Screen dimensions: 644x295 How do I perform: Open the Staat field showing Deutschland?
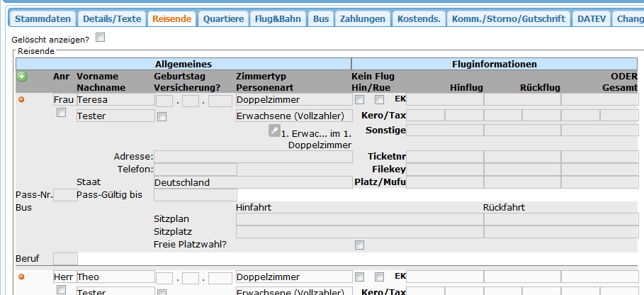196,182
